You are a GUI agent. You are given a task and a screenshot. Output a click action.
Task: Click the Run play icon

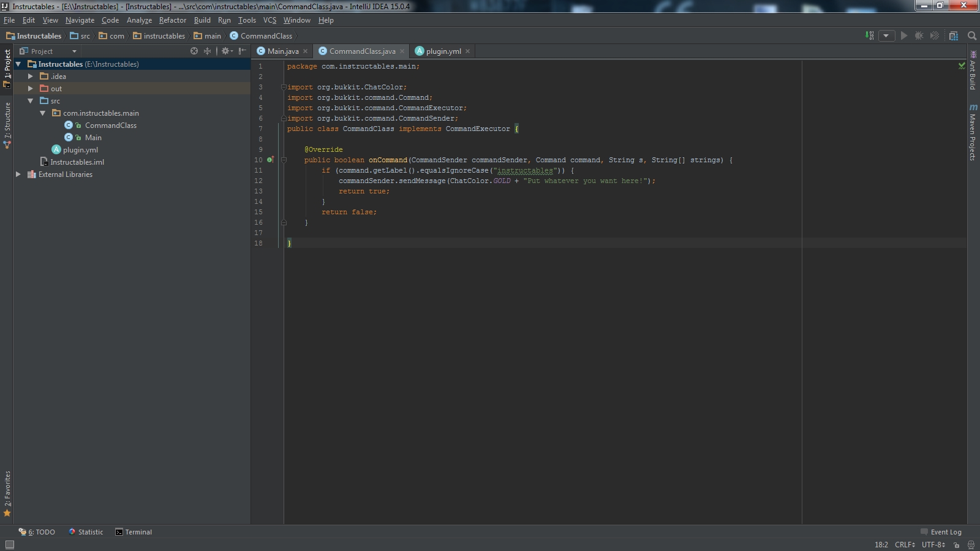coord(904,36)
